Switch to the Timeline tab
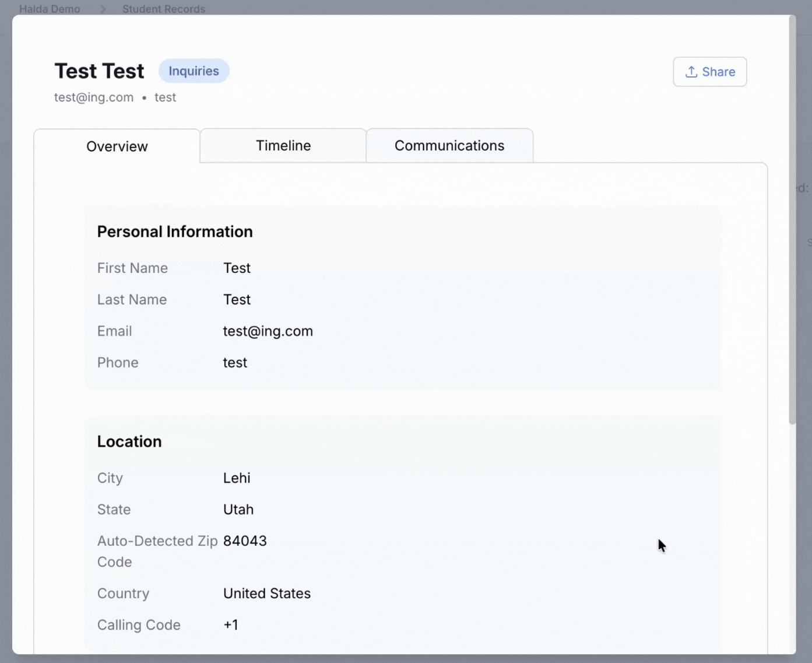This screenshot has height=663, width=812. tap(283, 146)
